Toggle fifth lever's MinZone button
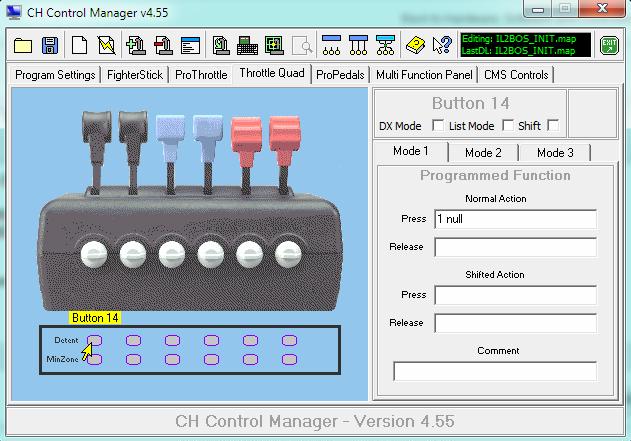The width and height of the screenshot is (631, 441). (x=250, y=359)
